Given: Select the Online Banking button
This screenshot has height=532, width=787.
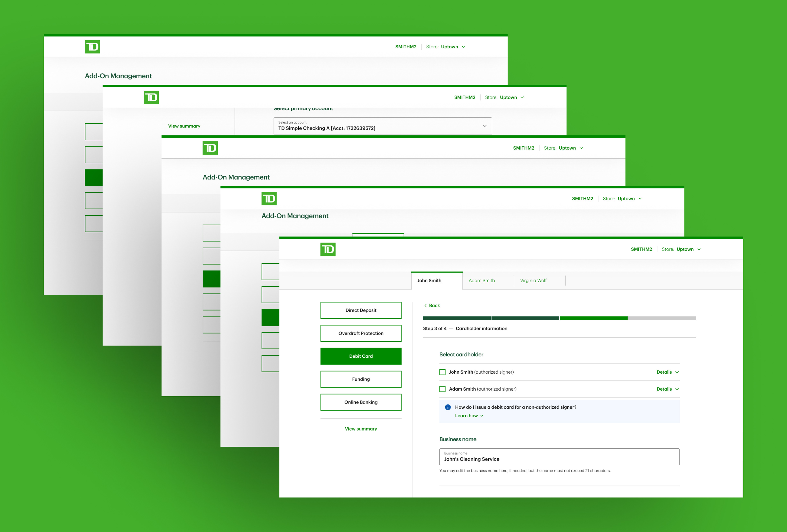Looking at the screenshot, I should click(361, 402).
